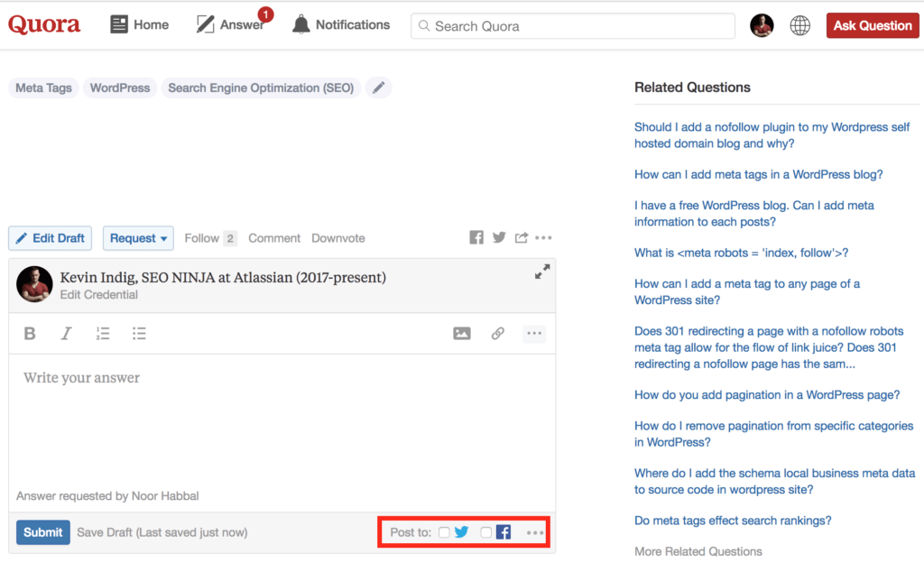Open more formatting options ellipsis
The height and width of the screenshot is (572, 924).
534,334
